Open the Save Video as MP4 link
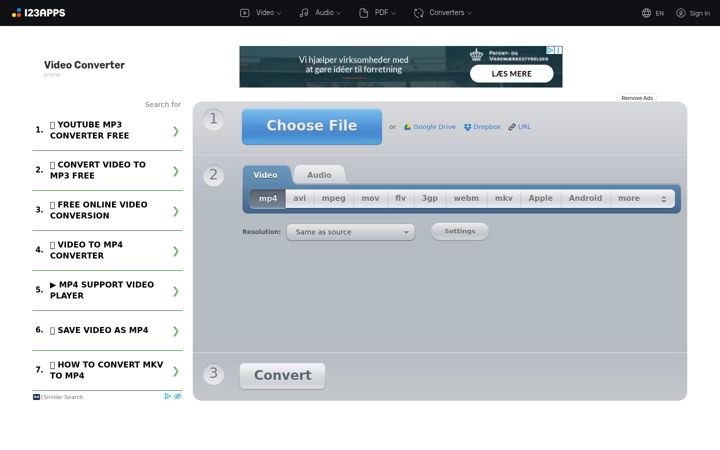The height and width of the screenshot is (450, 720). [107, 330]
